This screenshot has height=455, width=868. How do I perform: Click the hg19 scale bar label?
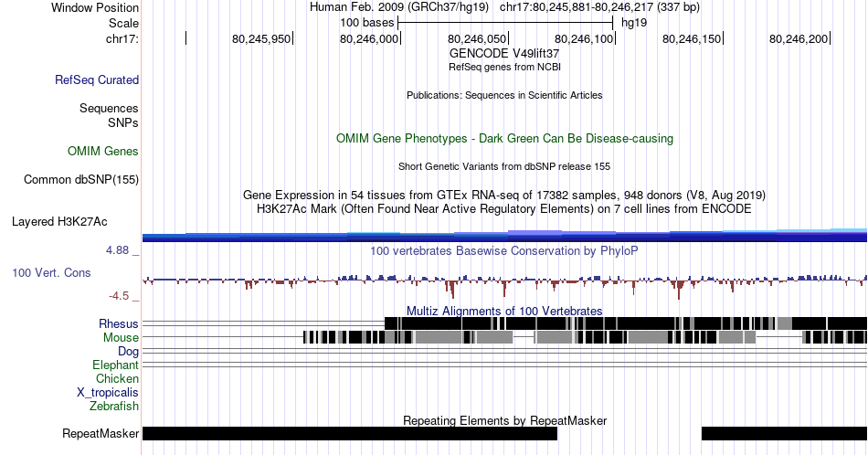[x=634, y=23]
